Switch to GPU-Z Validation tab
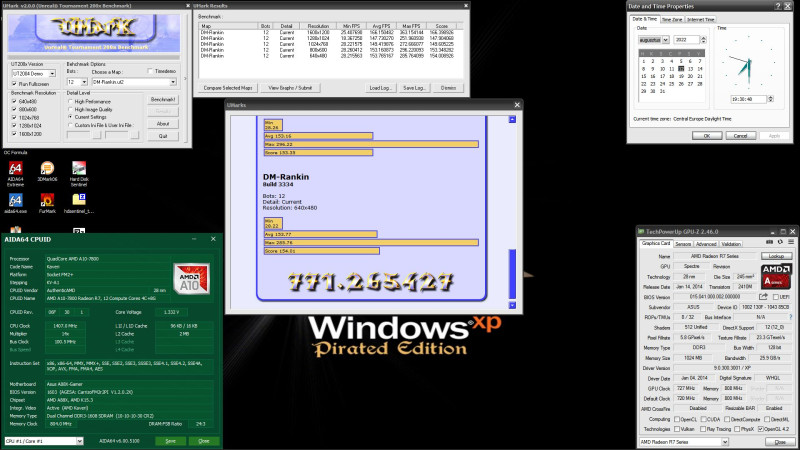The height and width of the screenshot is (450, 800). point(731,244)
